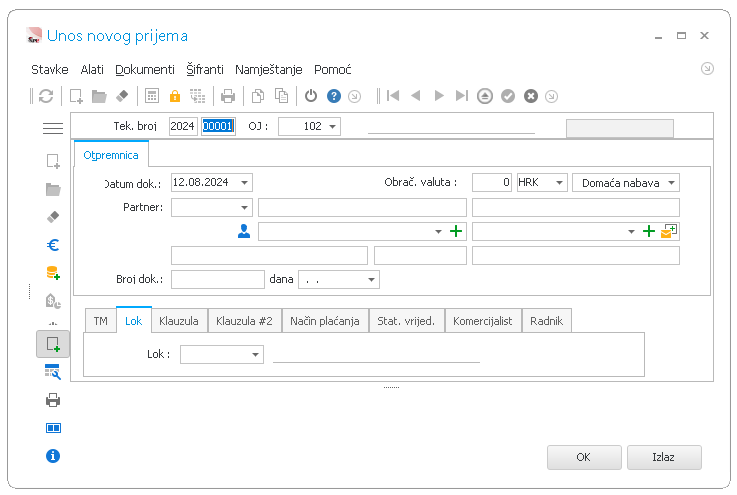Click the new document toolbar icon
This screenshot has height=495, width=737.
tap(76, 96)
